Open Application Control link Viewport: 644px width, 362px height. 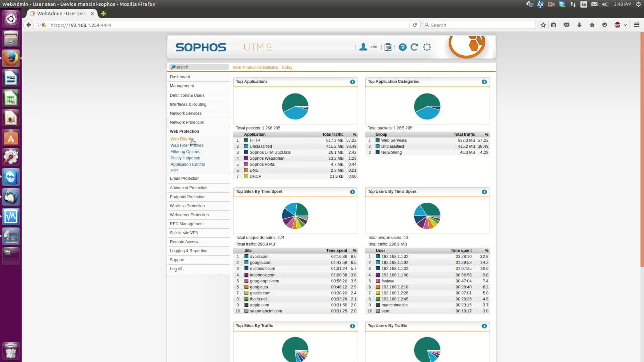click(x=188, y=164)
